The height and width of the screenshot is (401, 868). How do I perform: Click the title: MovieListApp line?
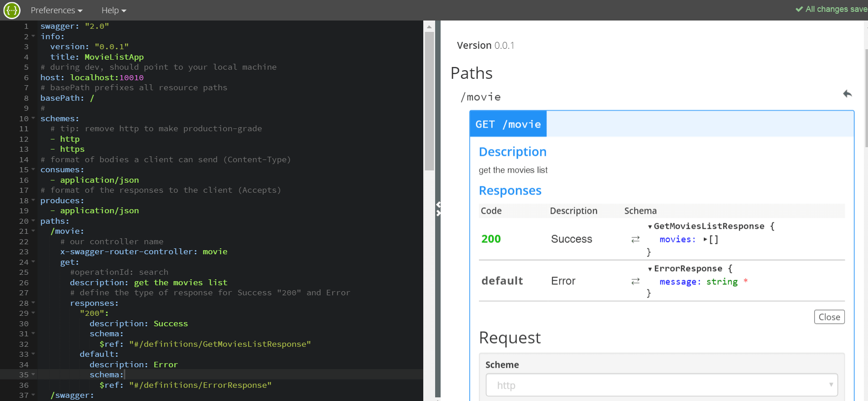point(97,57)
